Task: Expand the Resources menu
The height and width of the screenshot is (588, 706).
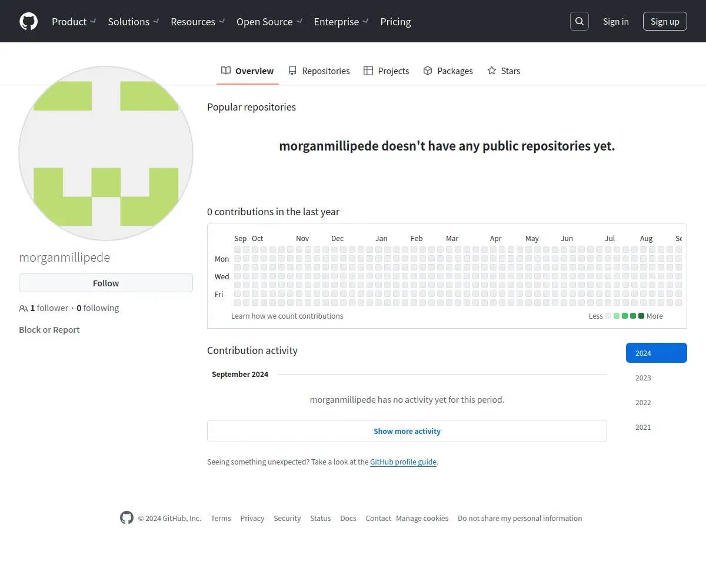Action: [198, 22]
